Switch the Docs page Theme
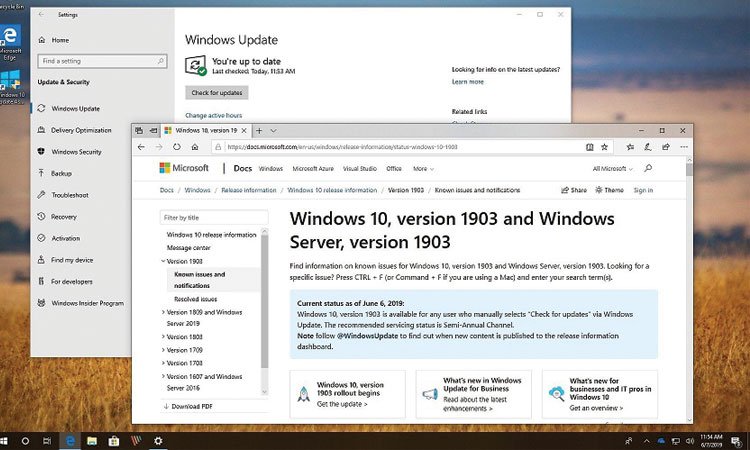750x450 pixels. pos(608,190)
